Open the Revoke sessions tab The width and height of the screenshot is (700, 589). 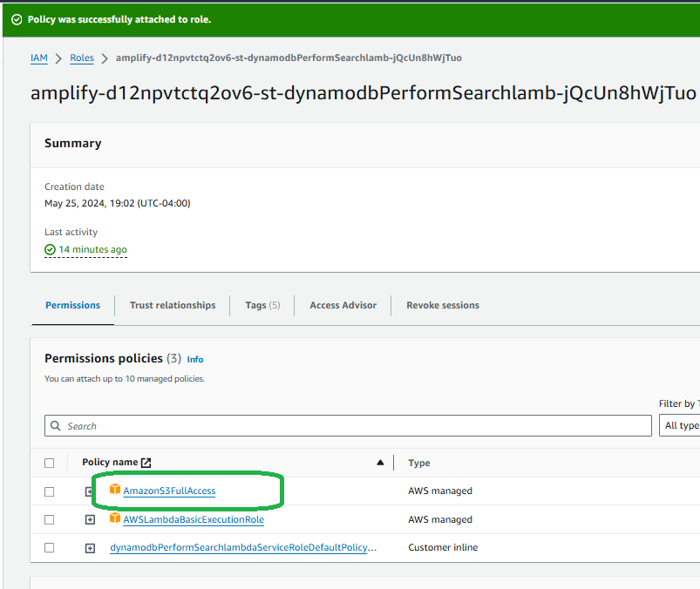(x=443, y=305)
